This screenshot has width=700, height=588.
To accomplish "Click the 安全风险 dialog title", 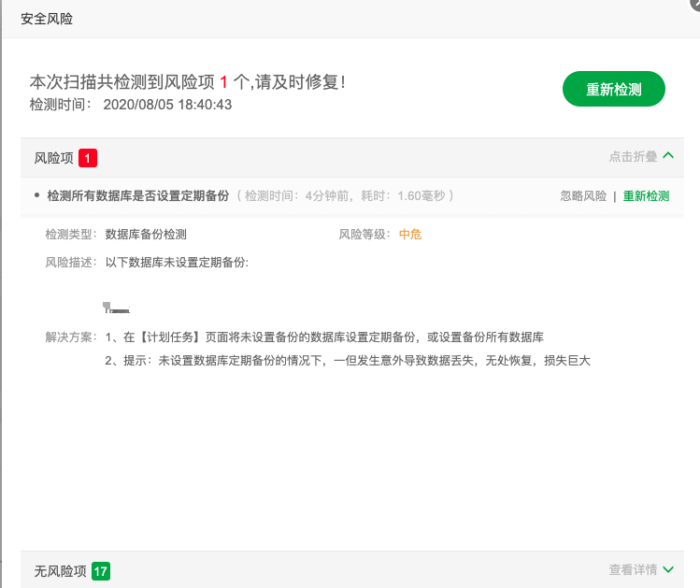I will 47,19.
